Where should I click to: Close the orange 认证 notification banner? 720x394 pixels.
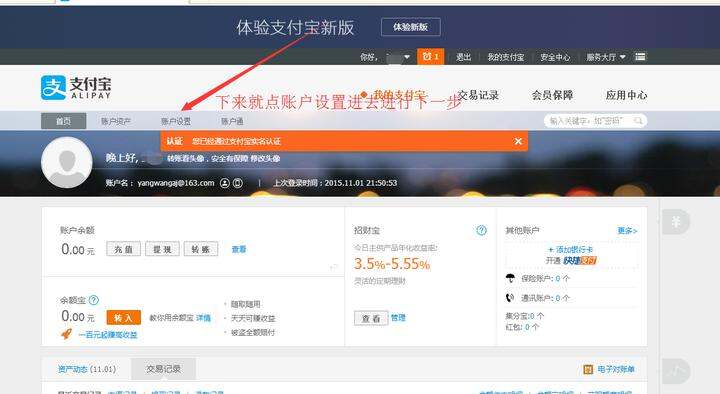pos(518,141)
